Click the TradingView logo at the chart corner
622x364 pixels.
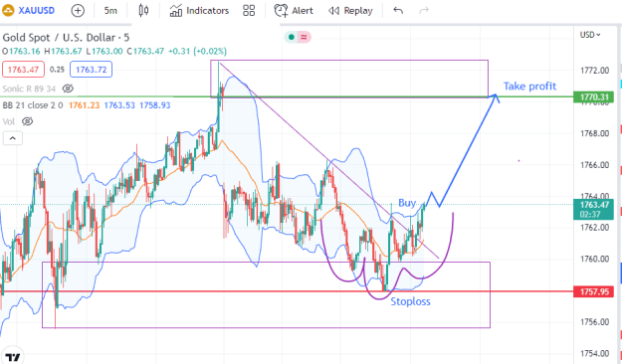pos(13,357)
